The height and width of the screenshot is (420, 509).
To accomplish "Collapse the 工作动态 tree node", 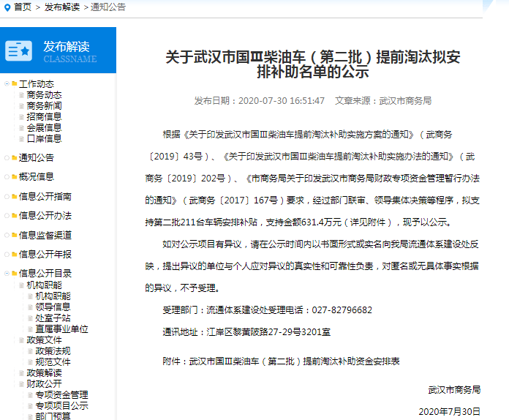I will pyautogui.click(x=7, y=84).
